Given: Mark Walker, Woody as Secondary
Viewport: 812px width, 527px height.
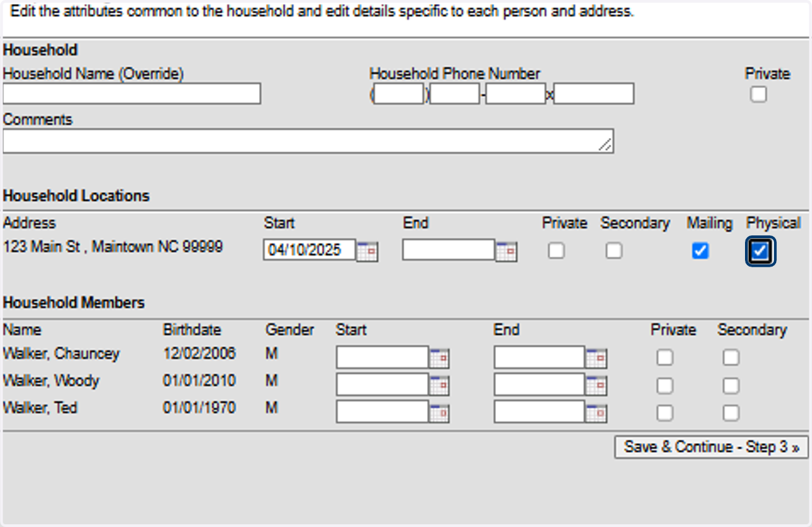Looking at the screenshot, I should point(731,386).
